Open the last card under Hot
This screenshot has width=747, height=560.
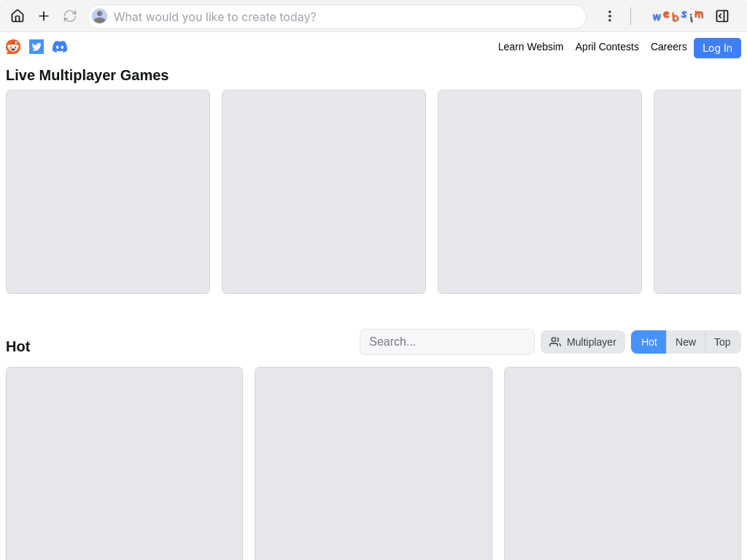click(623, 463)
